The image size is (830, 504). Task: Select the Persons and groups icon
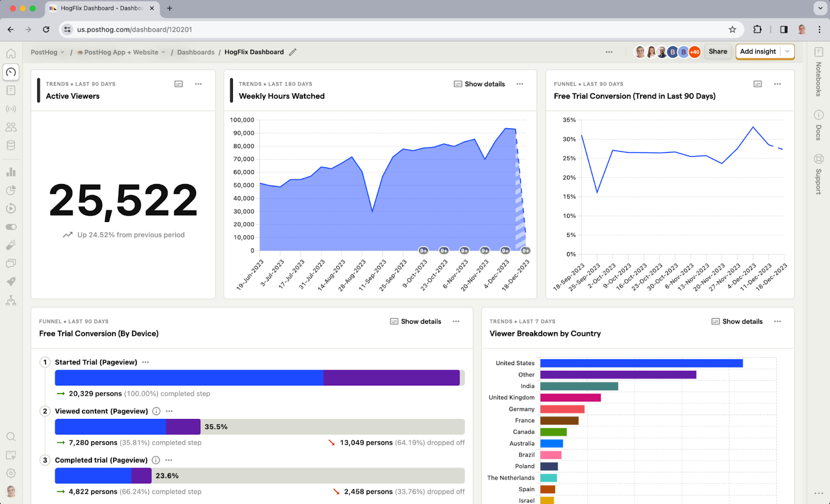pyautogui.click(x=11, y=127)
